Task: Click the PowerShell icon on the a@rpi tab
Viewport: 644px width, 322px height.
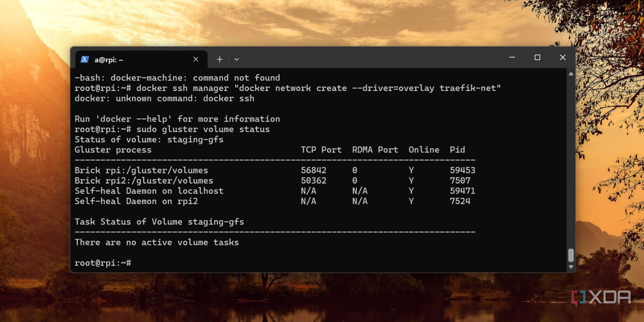Action: pos(85,59)
